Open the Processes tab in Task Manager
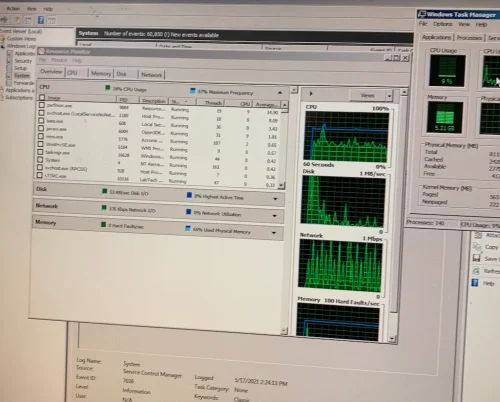 [469, 38]
